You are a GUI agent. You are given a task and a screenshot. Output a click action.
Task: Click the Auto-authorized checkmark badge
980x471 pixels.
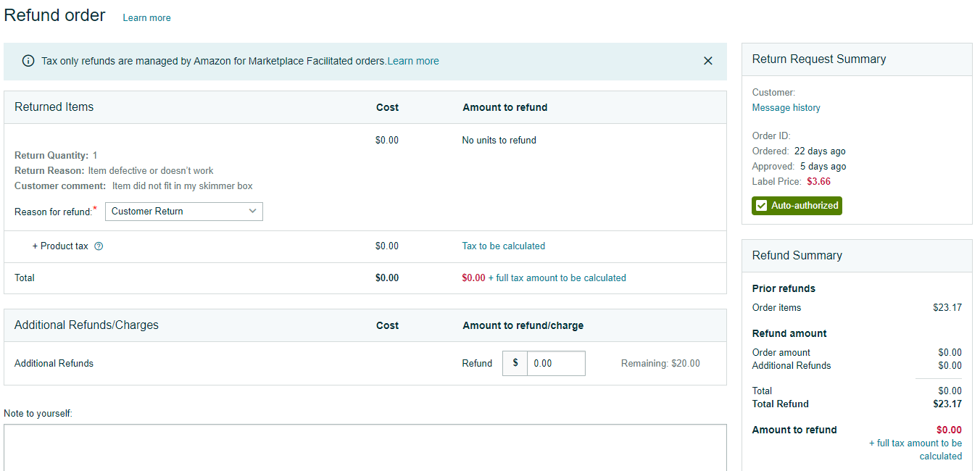click(797, 206)
